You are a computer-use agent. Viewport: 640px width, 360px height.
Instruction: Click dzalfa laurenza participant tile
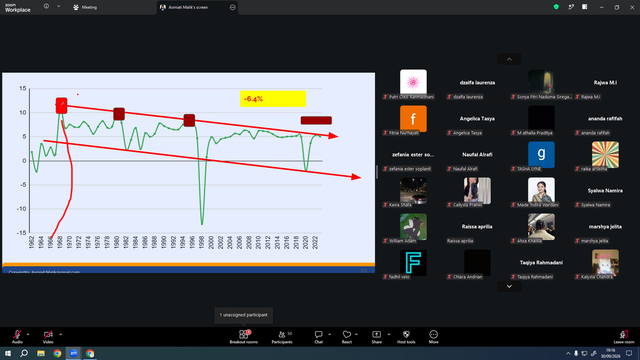(x=477, y=84)
